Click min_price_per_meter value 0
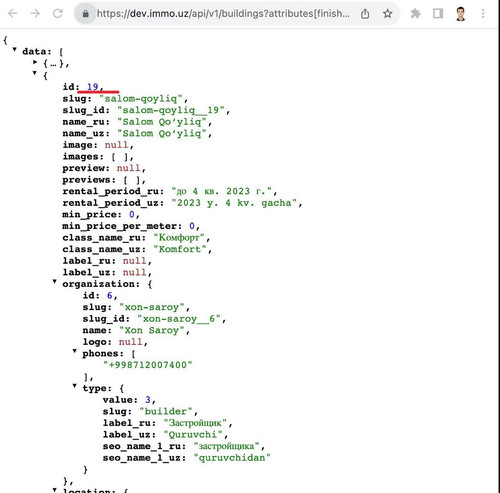This screenshot has width=500, height=493. (x=192, y=226)
